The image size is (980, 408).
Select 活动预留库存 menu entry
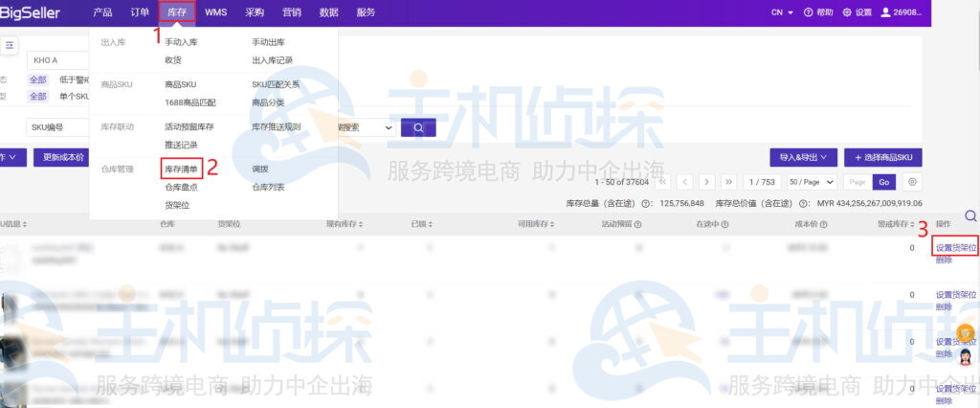pos(189,126)
